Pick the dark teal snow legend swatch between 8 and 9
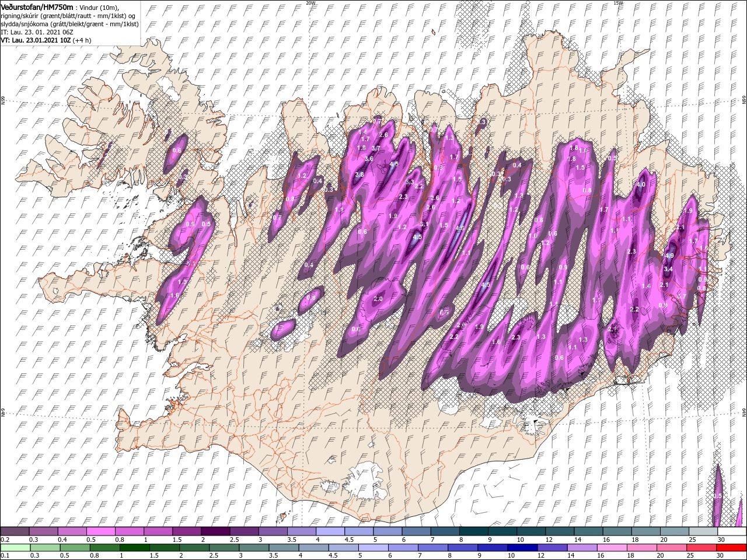The width and height of the screenshot is (747, 560). coord(474,531)
